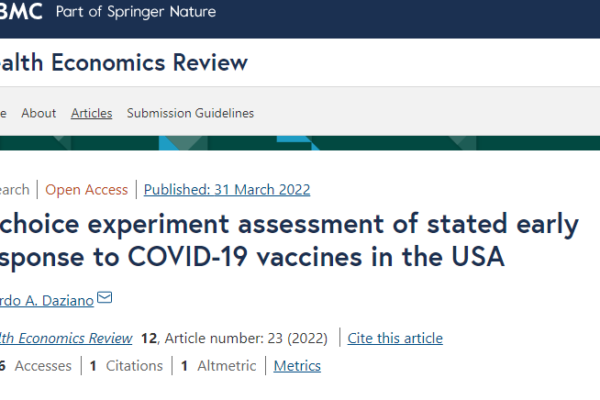Open the Submission Guidelines menu item
This screenshot has width=600, height=400.
190,113
